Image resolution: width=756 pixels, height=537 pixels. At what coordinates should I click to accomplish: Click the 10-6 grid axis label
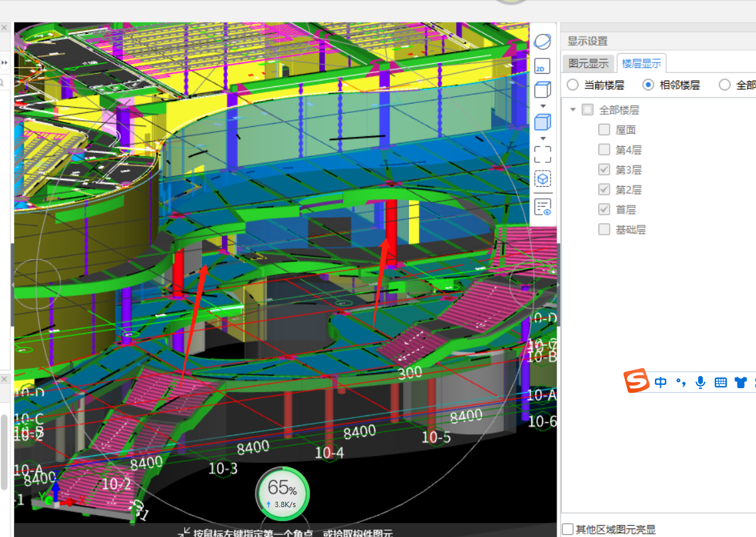pos(543,421)
